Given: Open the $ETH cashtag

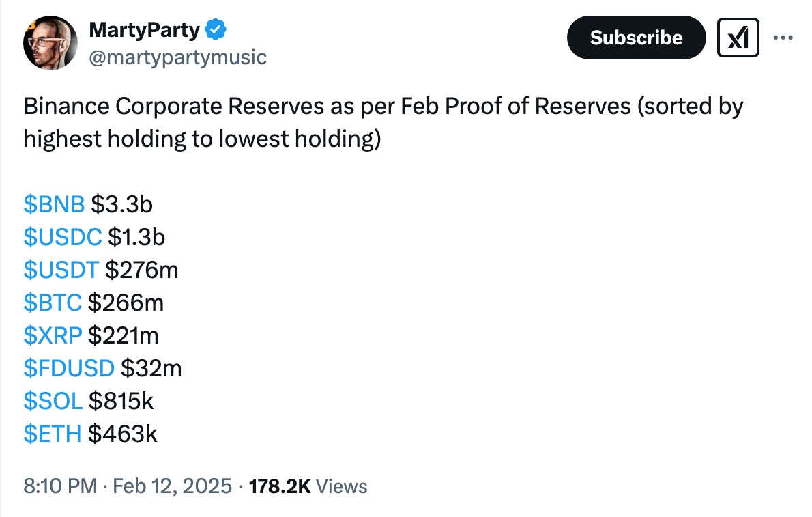Looking at the screenshot, I should coord(53,433).
